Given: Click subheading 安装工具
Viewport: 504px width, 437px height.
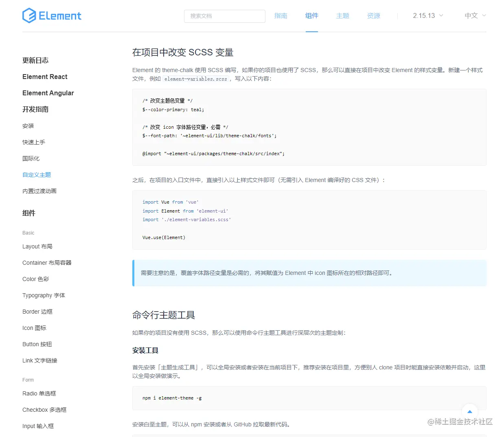Looking at the screenshot, I should (x=145, y=350).
